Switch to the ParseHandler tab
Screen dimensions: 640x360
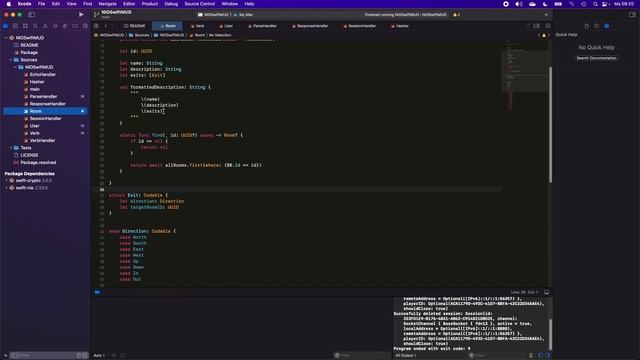262,26
